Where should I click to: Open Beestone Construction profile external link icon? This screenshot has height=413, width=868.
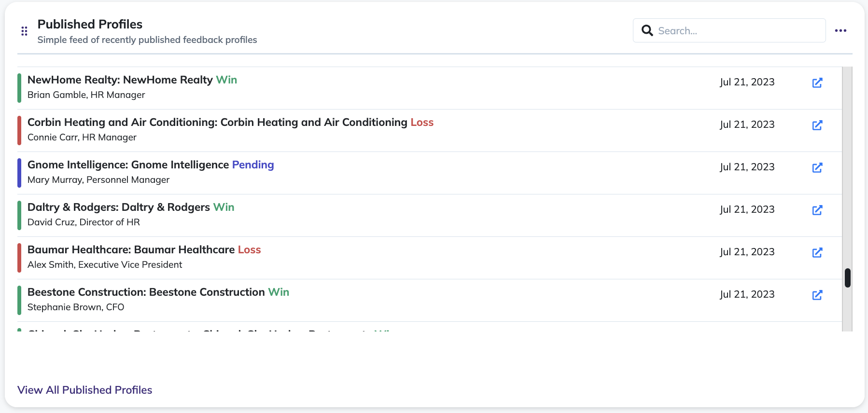[x=817, y=295]
